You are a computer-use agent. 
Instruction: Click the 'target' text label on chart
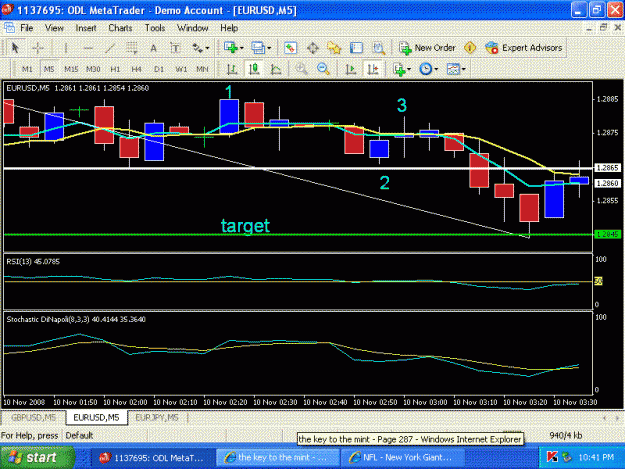pyautogui.click(x=245, y=226)
